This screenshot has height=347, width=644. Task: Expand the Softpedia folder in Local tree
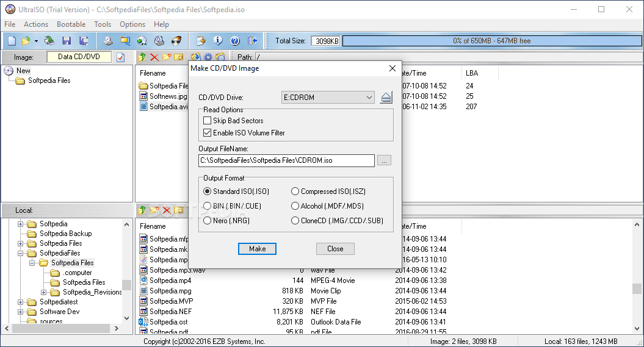pos(20,224)
